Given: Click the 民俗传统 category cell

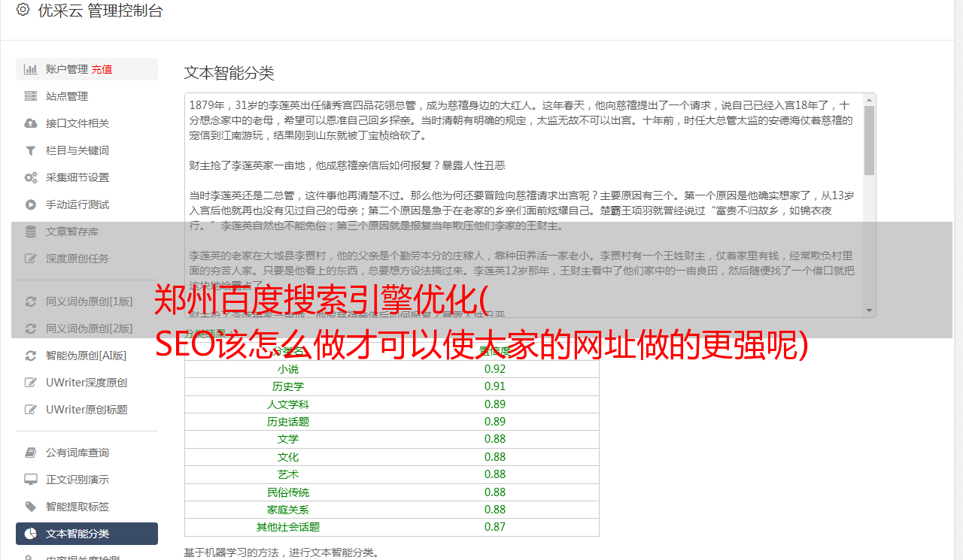Looking at the screenshot, I should pyautogui.click(x=288, y=492).
